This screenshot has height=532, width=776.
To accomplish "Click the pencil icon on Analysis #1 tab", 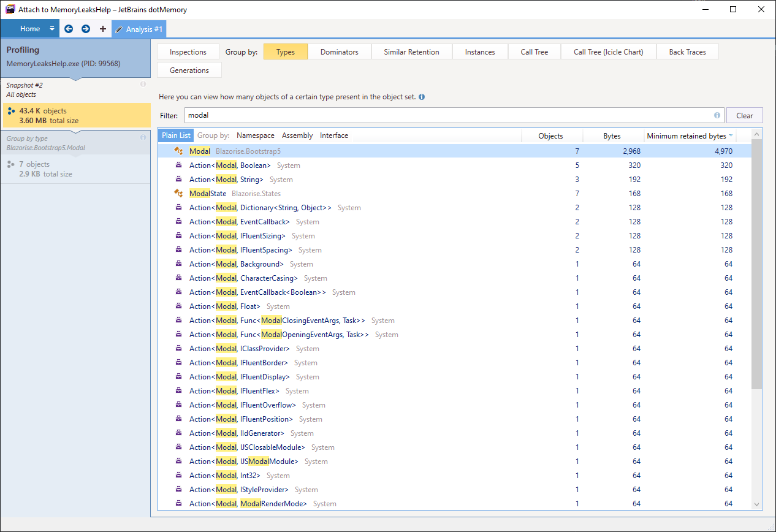I will tap(120, 28).
